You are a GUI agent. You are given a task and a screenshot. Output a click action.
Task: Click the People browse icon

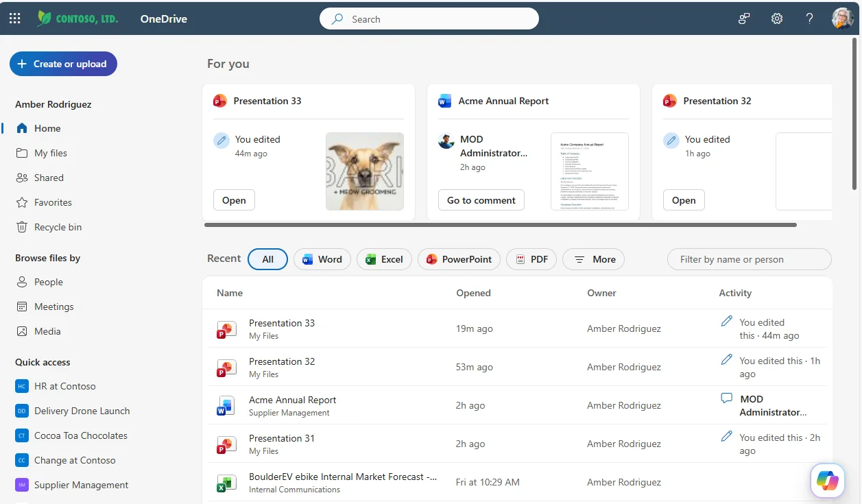point(22,282)
